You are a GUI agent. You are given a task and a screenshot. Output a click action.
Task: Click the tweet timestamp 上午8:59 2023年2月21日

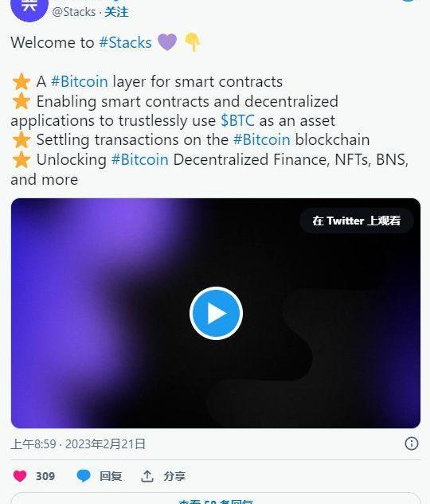78,444
